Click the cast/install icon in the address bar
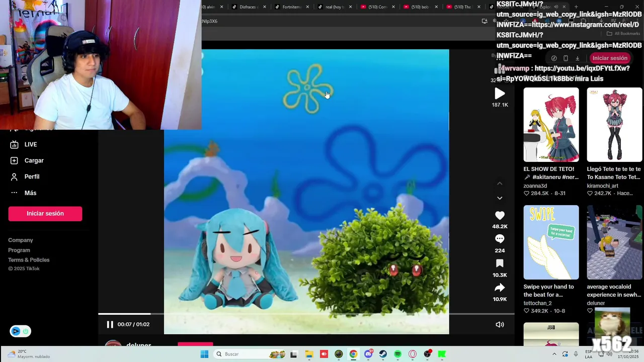Screen dimensions: 644x362 (485, 21)
